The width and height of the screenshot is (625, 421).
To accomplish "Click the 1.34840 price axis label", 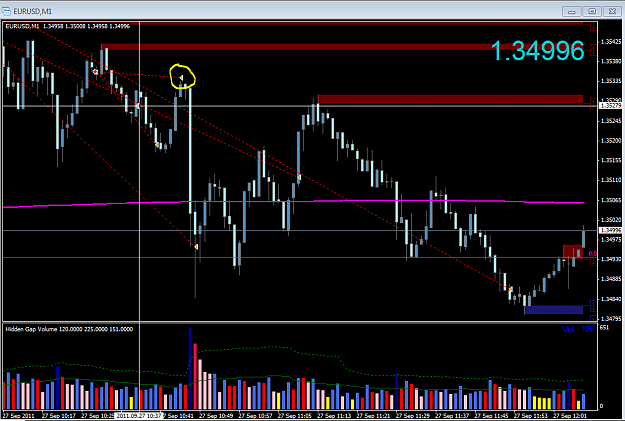I will click(611, 299).
